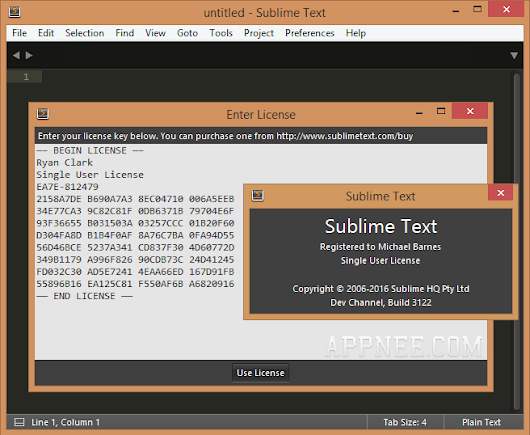
Task: Minimize the main Sublime Text window
Action: [x=456, y=11]
